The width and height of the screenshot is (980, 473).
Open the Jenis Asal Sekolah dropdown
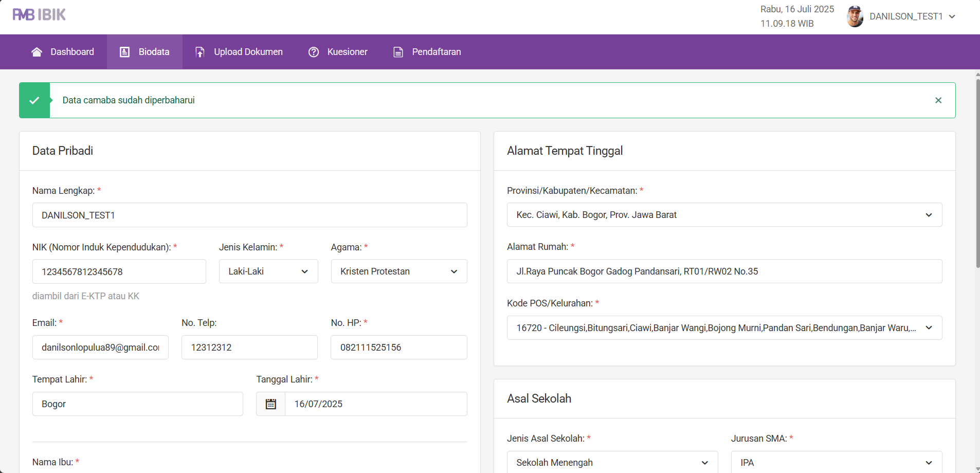coord(612,462)
